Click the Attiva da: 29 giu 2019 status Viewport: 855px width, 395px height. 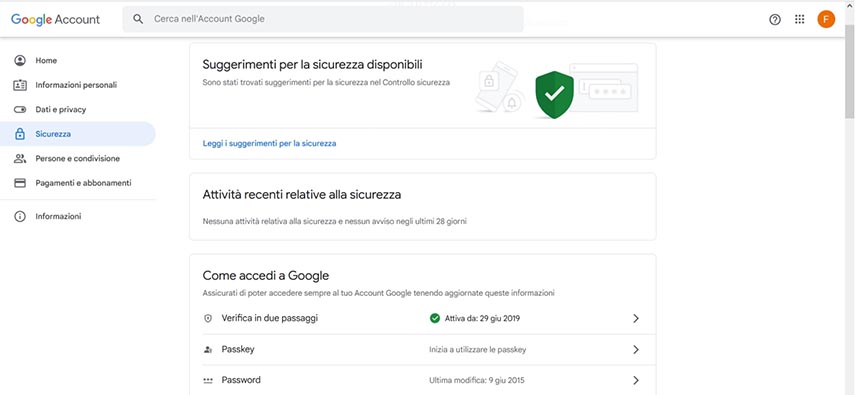482,319
